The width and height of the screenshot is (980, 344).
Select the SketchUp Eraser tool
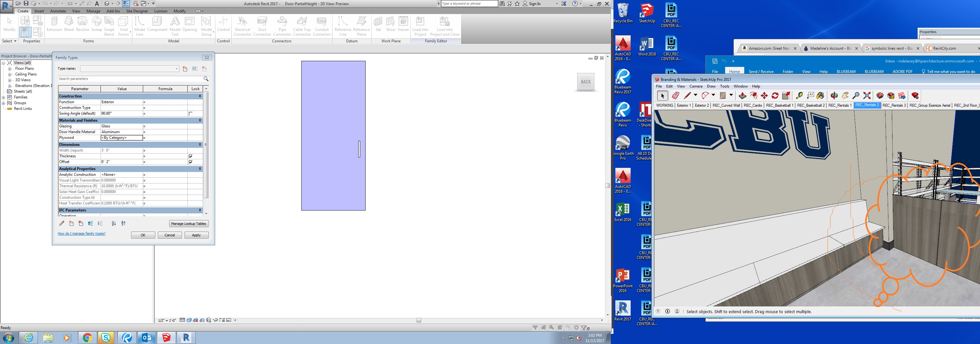coord(675,96)
